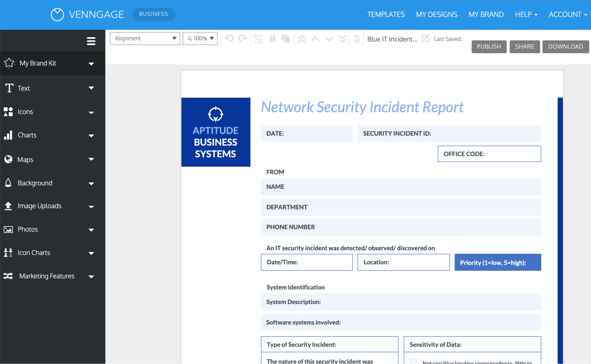Select the blue Priority field box
The height and width of the screenshot is (364, 591).
click(x=498, y=262)
